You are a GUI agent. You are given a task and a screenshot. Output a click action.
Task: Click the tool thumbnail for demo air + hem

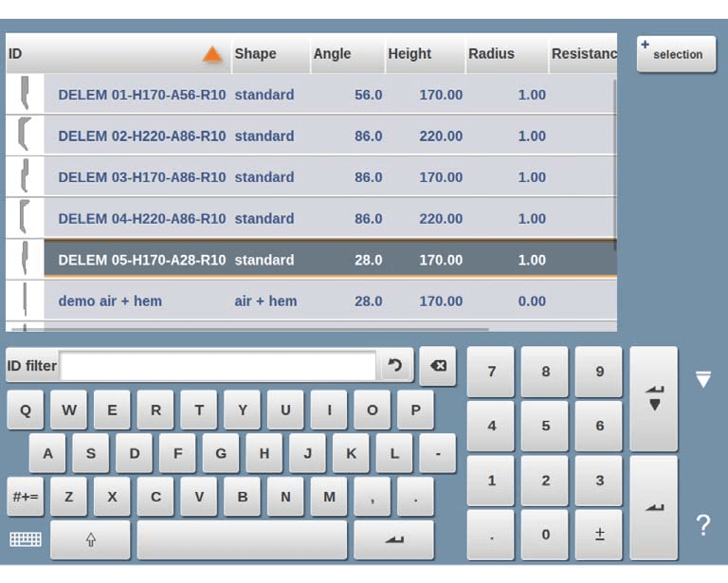(x=25, y=301)
